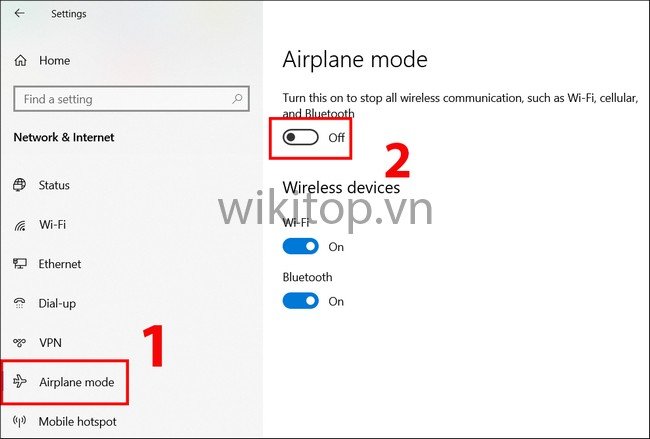Click the search magnifier icon
Screen dimensions: 650x439
tap(237, 99)
